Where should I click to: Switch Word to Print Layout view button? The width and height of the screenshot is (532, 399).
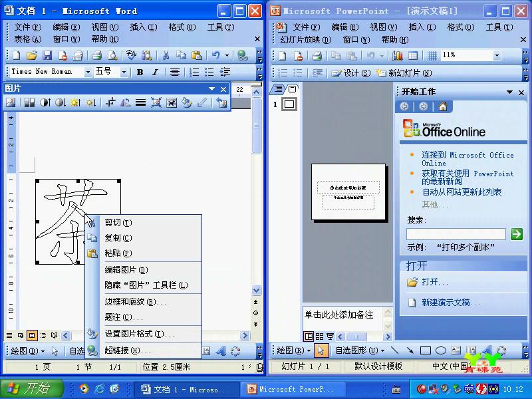coord(32,336)
